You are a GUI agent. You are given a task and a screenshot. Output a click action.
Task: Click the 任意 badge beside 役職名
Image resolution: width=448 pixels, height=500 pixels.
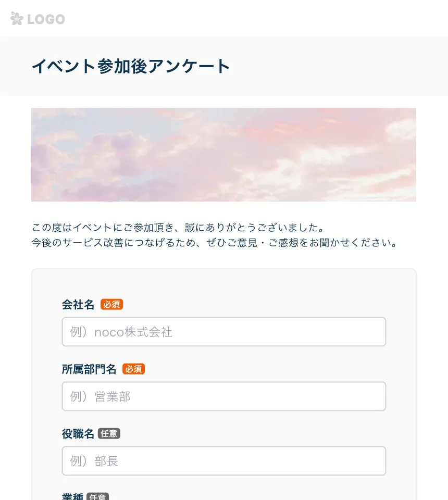click(109, 433)
